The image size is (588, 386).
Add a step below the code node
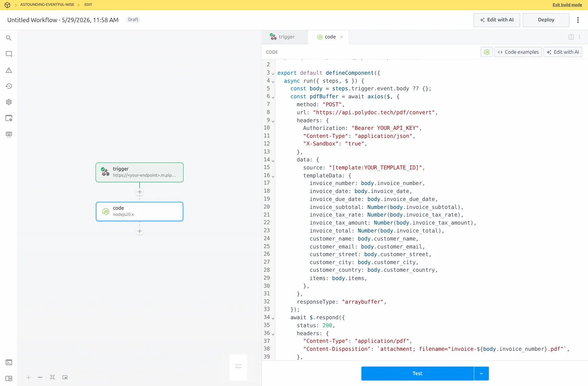click(140, 231)
